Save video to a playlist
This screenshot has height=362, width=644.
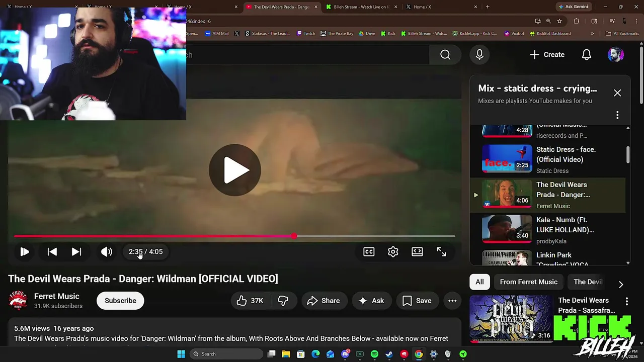(x=417, y=301)
